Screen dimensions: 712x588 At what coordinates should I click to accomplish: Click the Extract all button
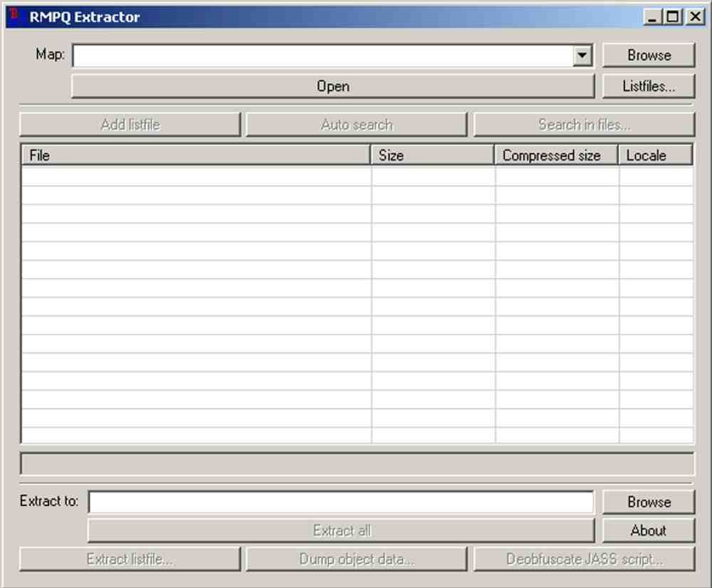pos(341,530)
